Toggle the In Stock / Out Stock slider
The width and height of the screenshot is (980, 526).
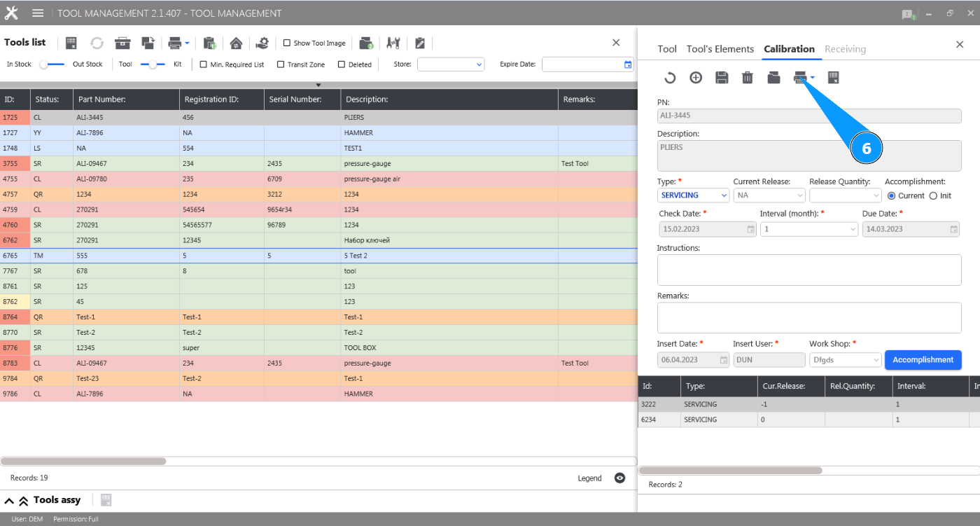click(52, 64)
